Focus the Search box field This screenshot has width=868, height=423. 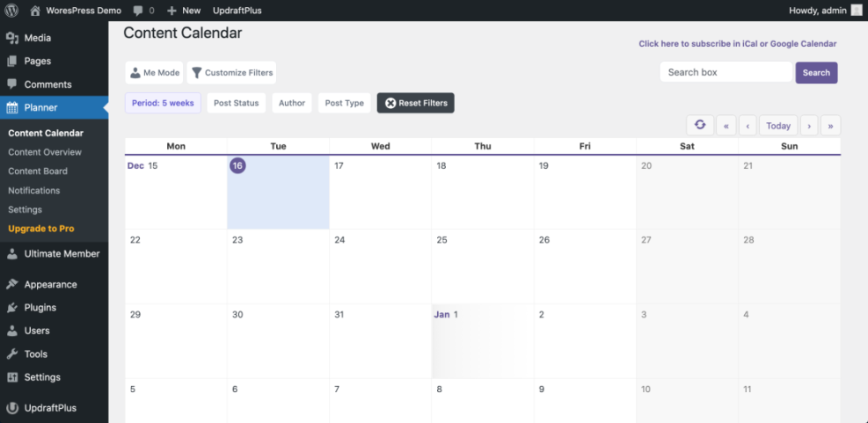point(726,72)
